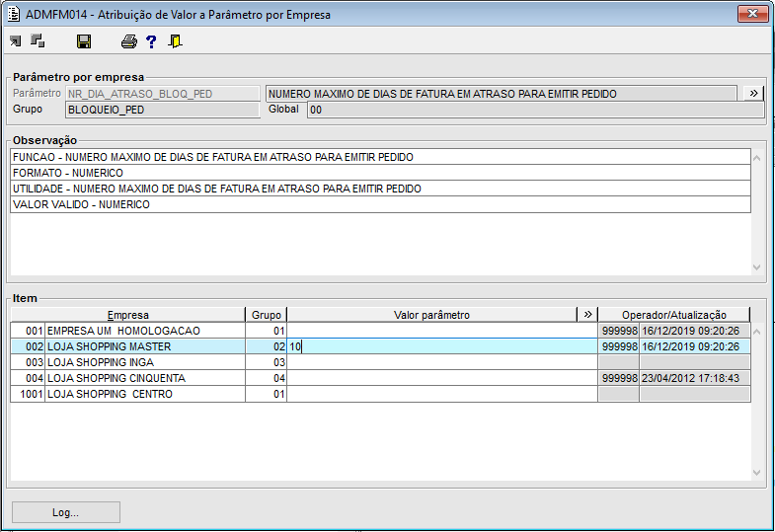Image resolution: width=775 pixels, height=532 pixels.
Task: Click observation line FUNCAO - NUMERO MAXIMO
Action: pos(380,157)
